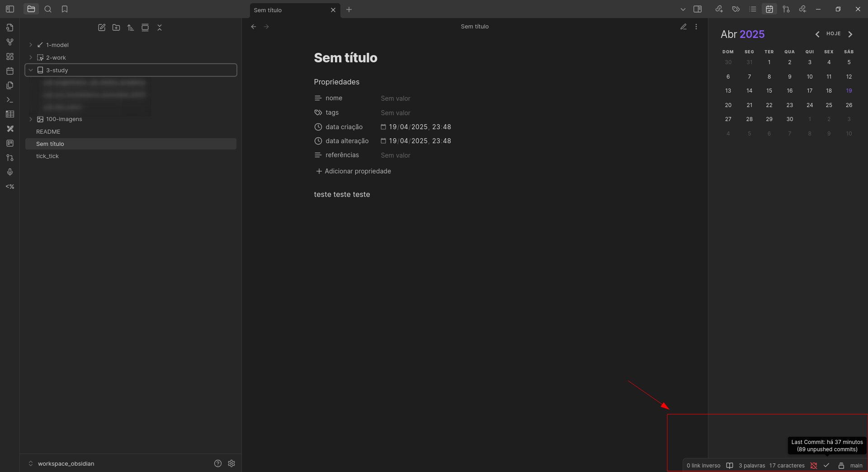Close the Sem título tab
Screen dimensions: 868x472
(333, 10)
